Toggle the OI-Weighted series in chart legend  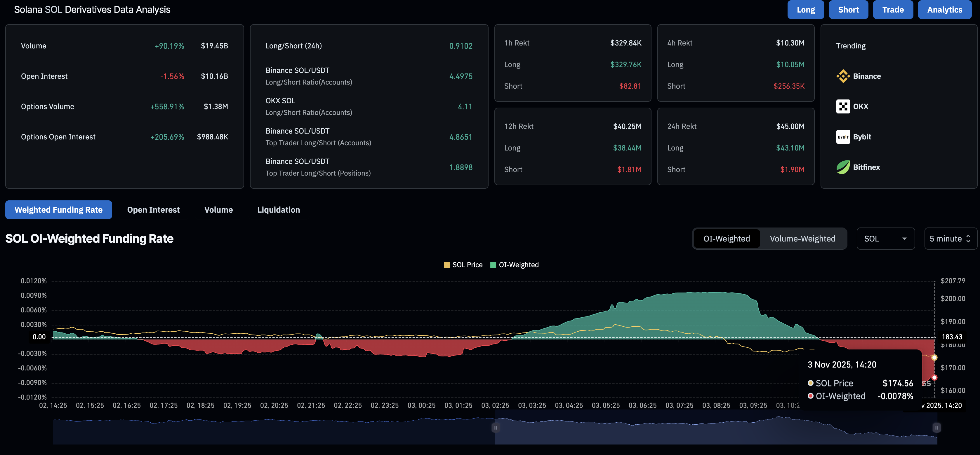tap(518, 265)
